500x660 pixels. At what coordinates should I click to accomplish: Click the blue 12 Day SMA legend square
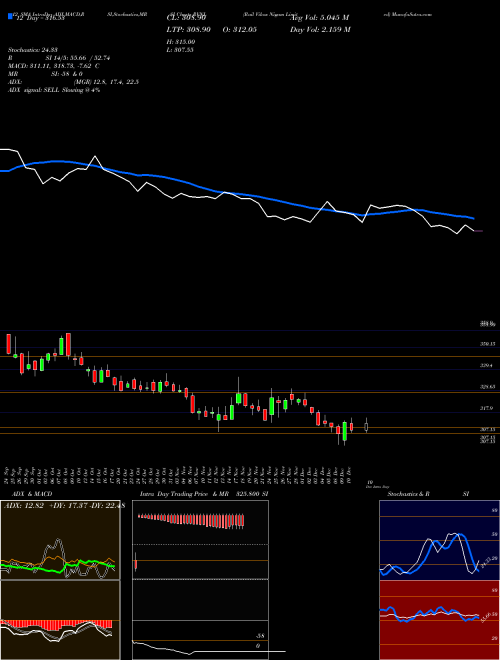coord(11,16)
